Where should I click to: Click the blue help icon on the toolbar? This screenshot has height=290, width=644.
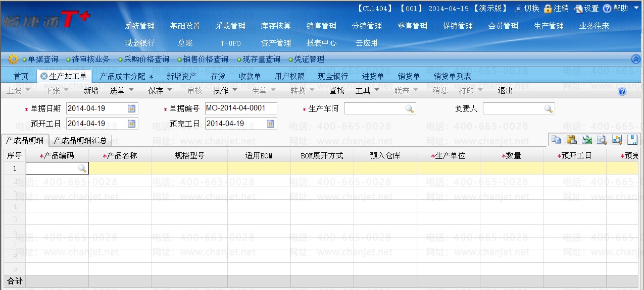point(622,91)
